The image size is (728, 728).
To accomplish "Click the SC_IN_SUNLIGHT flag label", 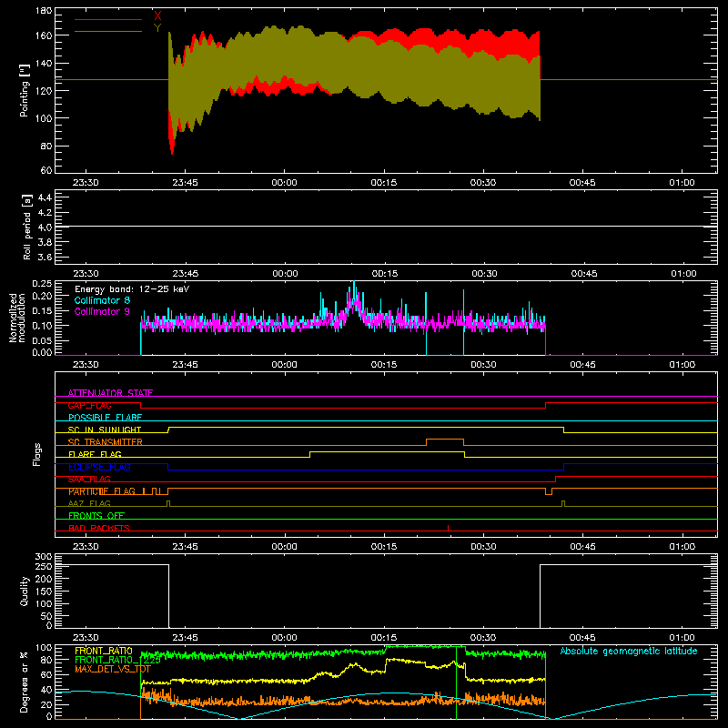I will click(x=105, y=430).
